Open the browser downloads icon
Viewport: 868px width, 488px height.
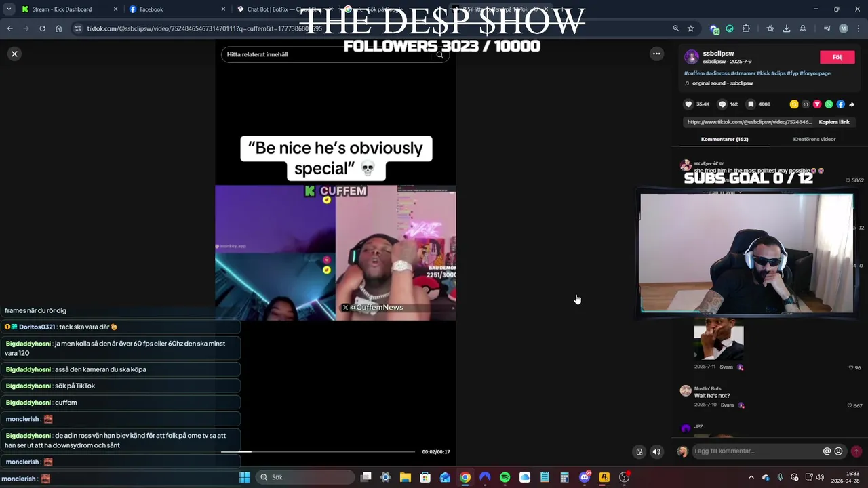786,28
